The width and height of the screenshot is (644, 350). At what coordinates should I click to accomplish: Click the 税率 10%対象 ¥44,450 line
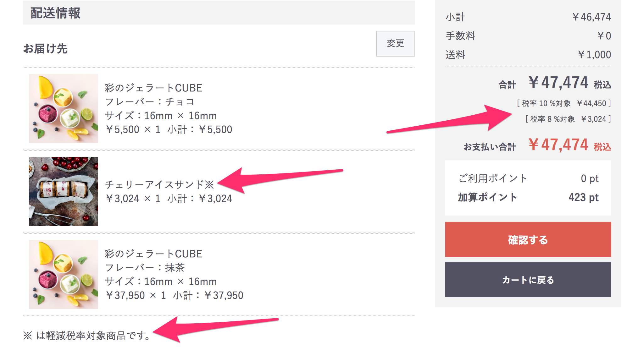pos(564,103)
